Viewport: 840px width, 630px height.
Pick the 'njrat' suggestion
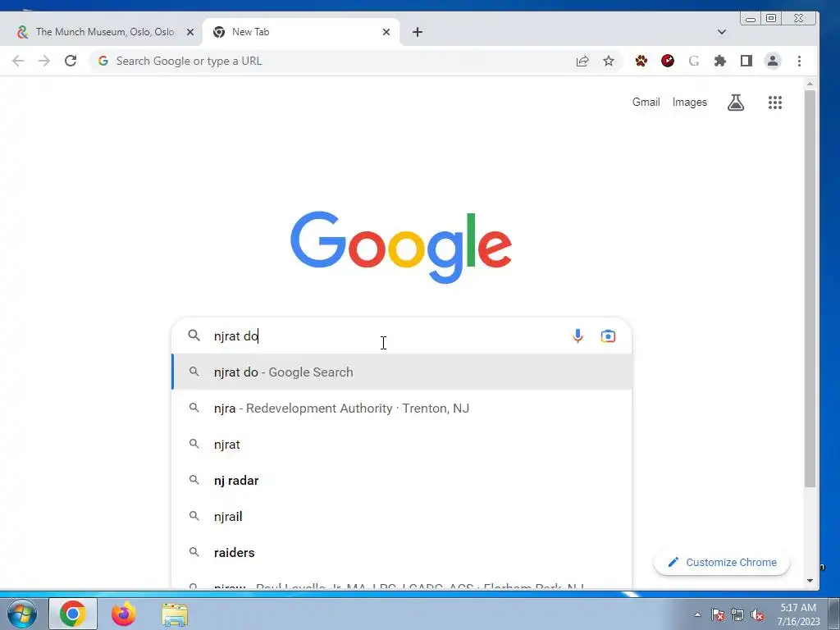pyautogui.click(x=402, y=444)
